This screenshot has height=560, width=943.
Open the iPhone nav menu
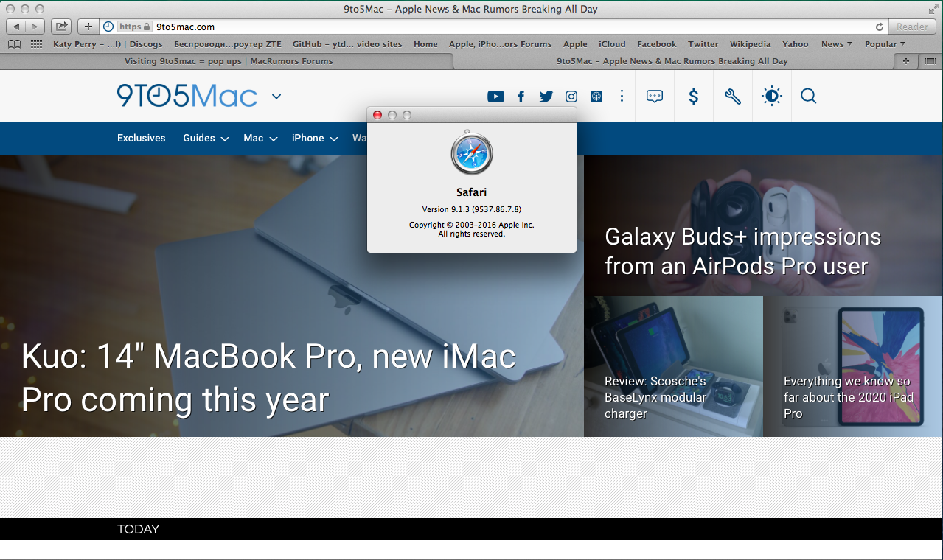307,138
